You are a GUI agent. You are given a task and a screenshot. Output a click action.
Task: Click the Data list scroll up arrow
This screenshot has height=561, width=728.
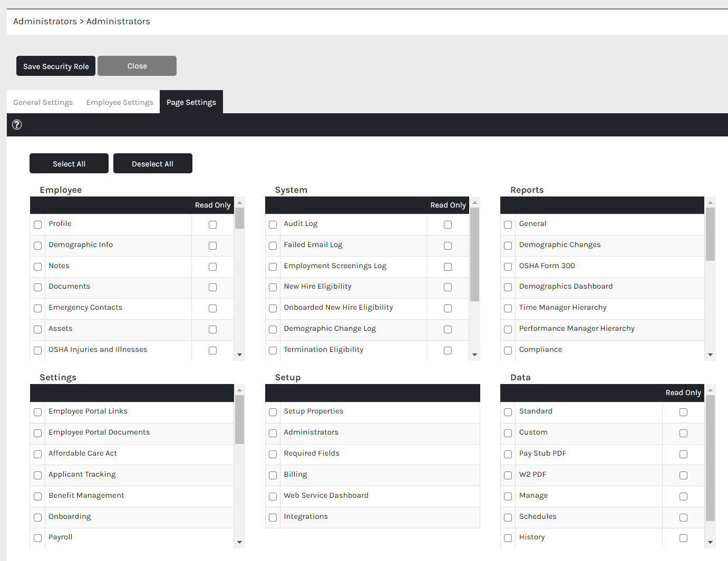pyautogui.click(x=711, y=390)
